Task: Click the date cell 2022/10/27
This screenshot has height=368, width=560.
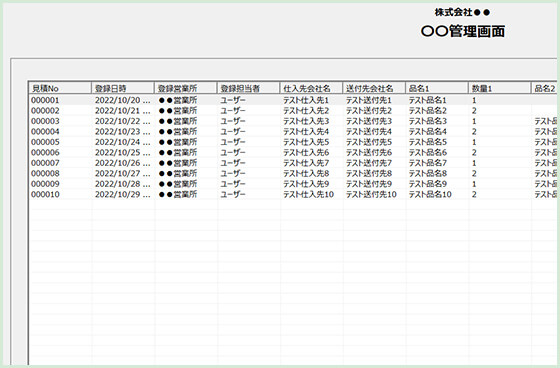Action: (122, 173)
